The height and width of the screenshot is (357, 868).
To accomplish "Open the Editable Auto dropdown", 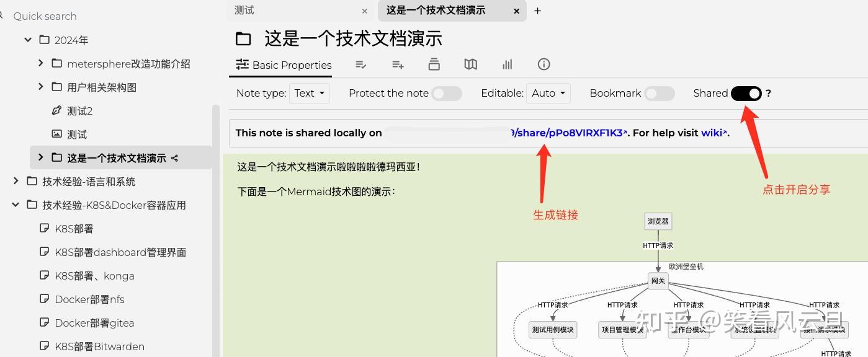I will pyautogui.click(x=548, y=93).
